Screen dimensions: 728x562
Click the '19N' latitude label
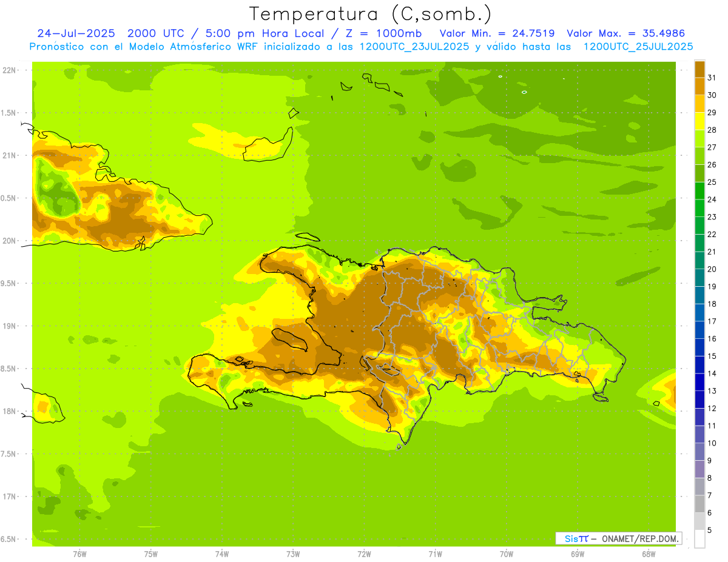click(10, 326)
